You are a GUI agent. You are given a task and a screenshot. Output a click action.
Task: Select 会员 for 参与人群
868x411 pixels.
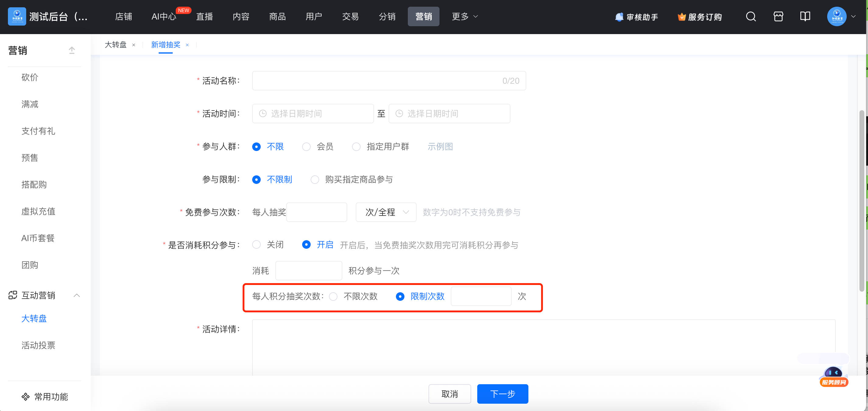pos(306,146)
